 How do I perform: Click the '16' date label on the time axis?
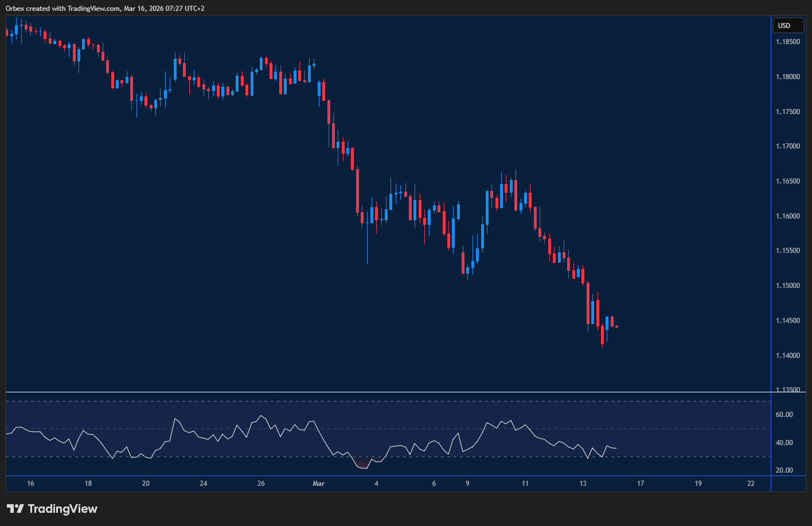(x=30, y=484)
